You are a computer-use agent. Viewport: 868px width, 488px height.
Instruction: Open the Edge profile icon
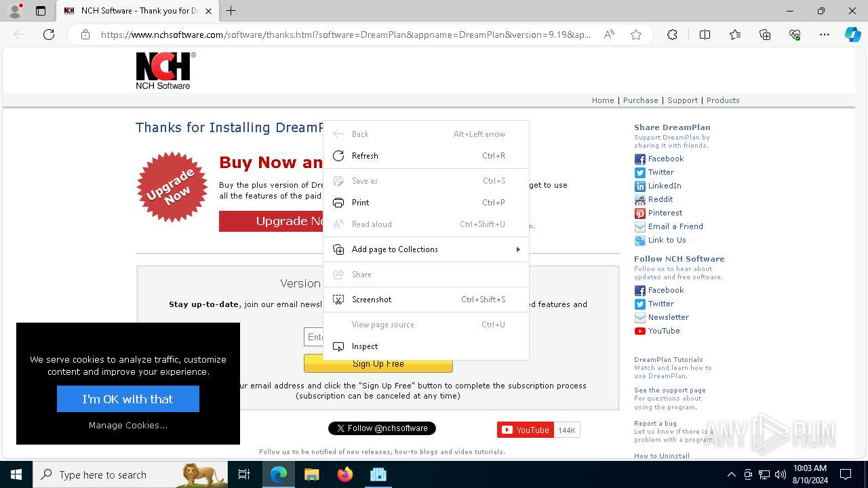point(15,11)
